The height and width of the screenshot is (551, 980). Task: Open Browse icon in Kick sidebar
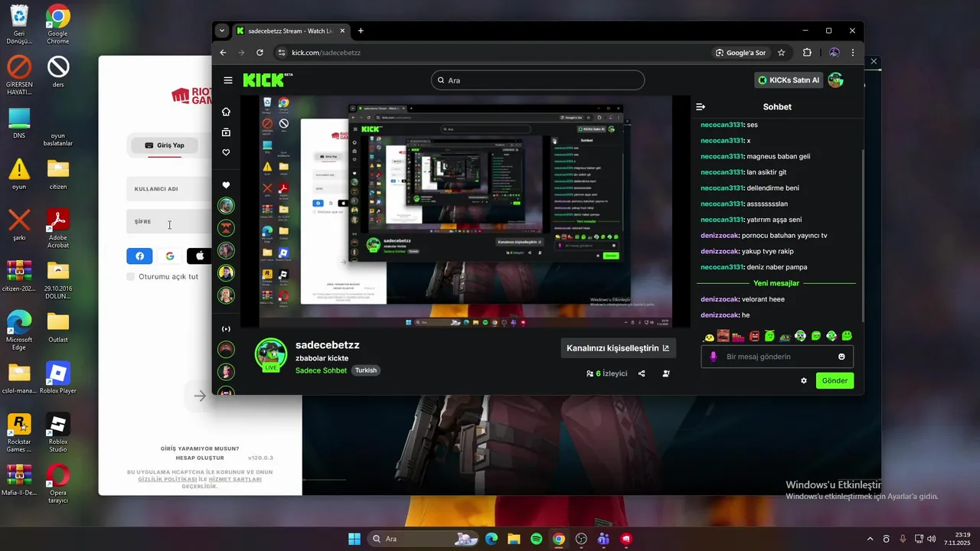[226, 132]
